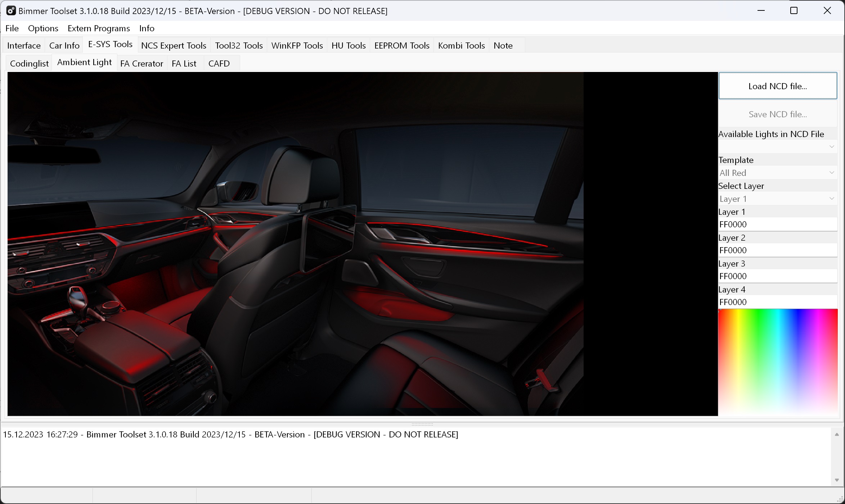Open the FA Crerator sub-tab
Screen dimensions: 845x504
[142, 63]
